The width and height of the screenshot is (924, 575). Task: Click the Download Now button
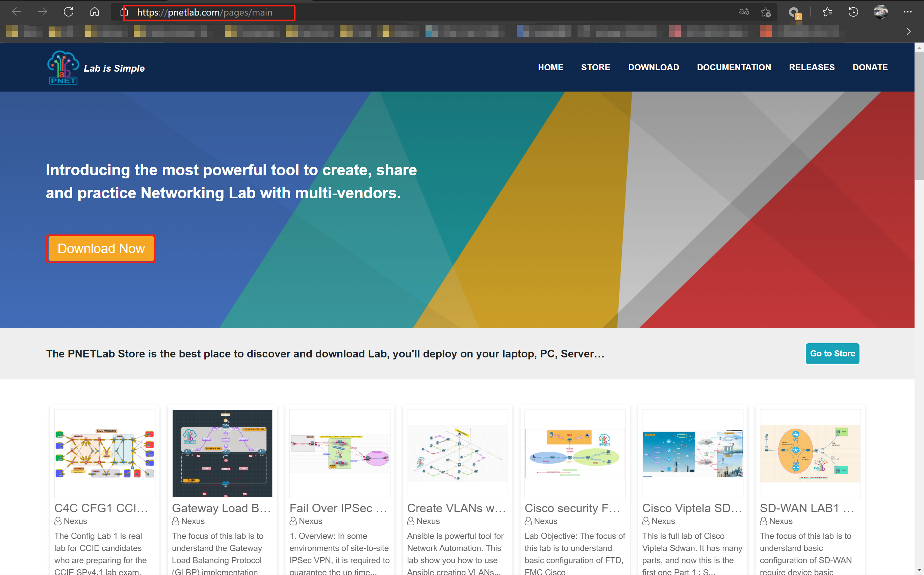101,248
